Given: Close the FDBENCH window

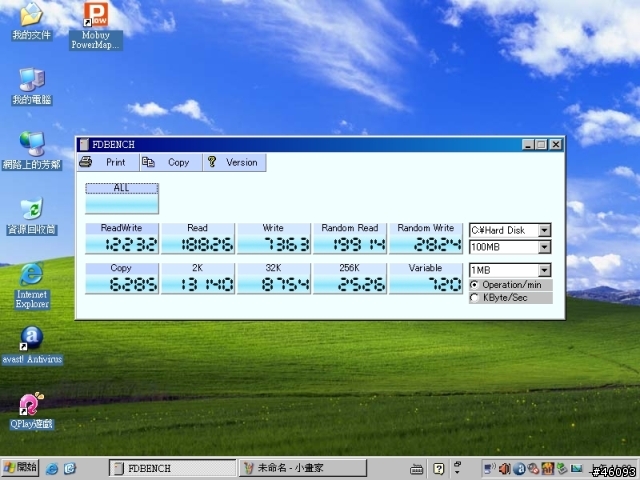Looking at the screenshot, I should 556,144.
